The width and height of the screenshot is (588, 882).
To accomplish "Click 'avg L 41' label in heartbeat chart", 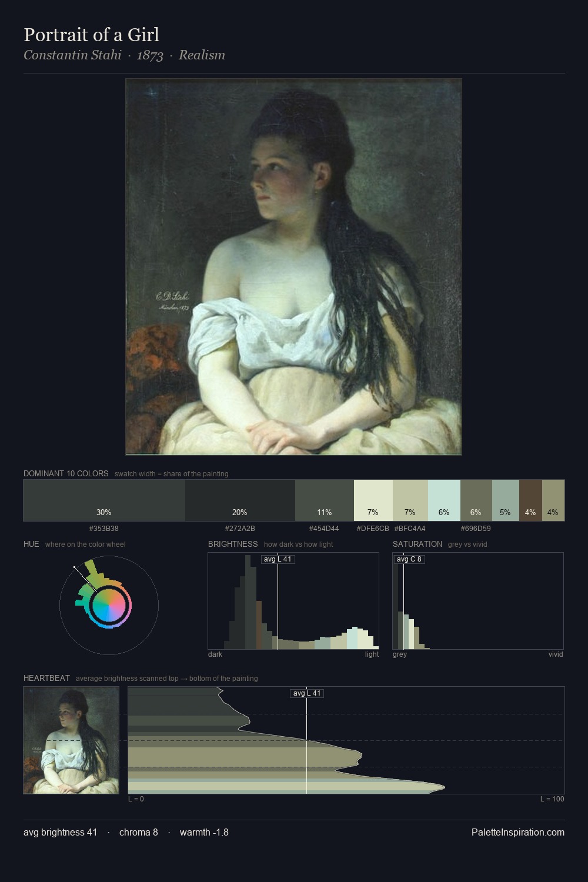I will pyautogui.click(x=307, y=693).
